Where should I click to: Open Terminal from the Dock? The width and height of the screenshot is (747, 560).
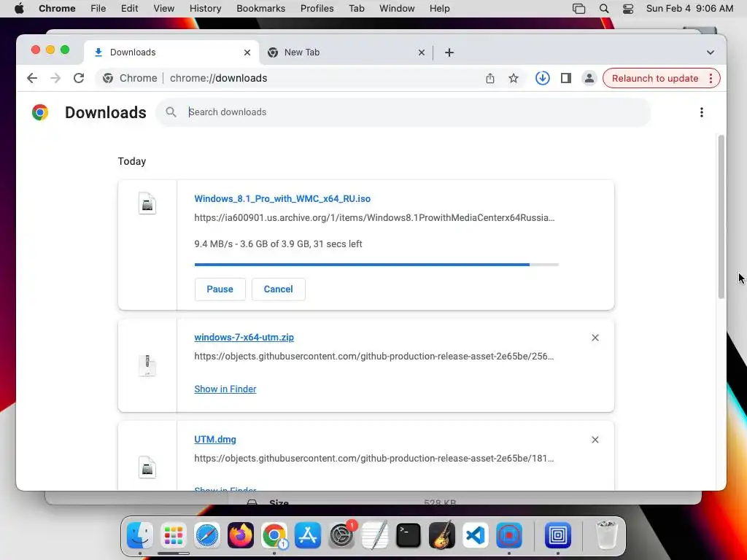409,535
